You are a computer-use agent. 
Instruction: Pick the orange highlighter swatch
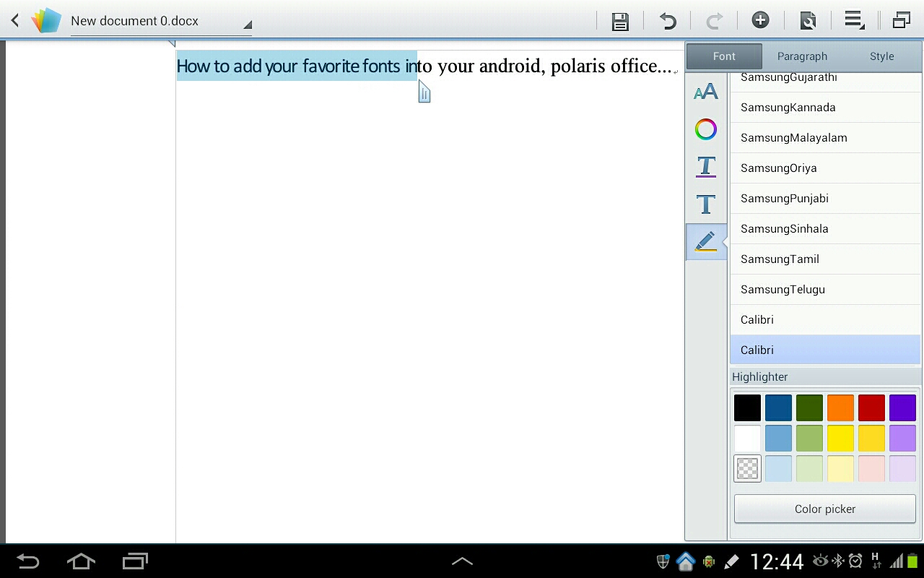[840, 407]
